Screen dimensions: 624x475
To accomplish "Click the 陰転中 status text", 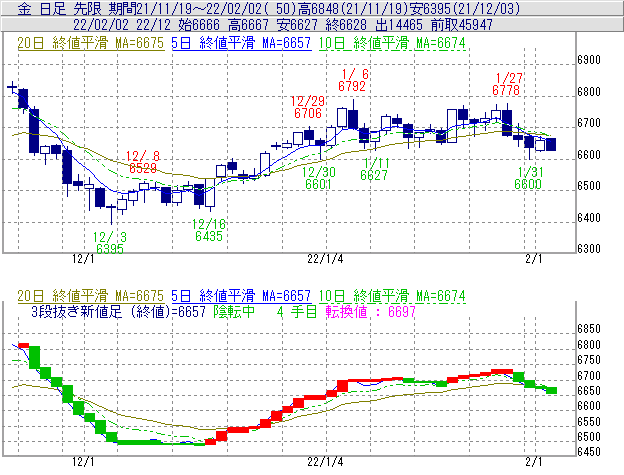I will tap(234, 311).
